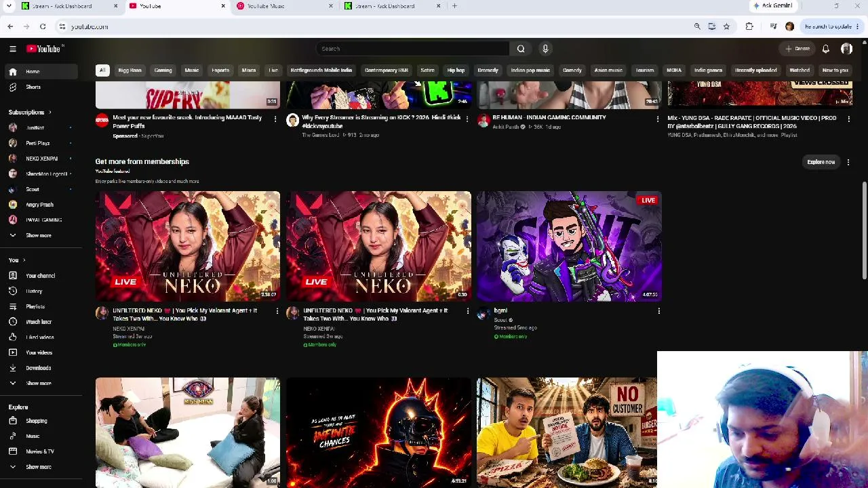Bookmark this page with the star icon
Viewport: 868px width, 488px height.
pyautogui.click(x=726, y=26)
